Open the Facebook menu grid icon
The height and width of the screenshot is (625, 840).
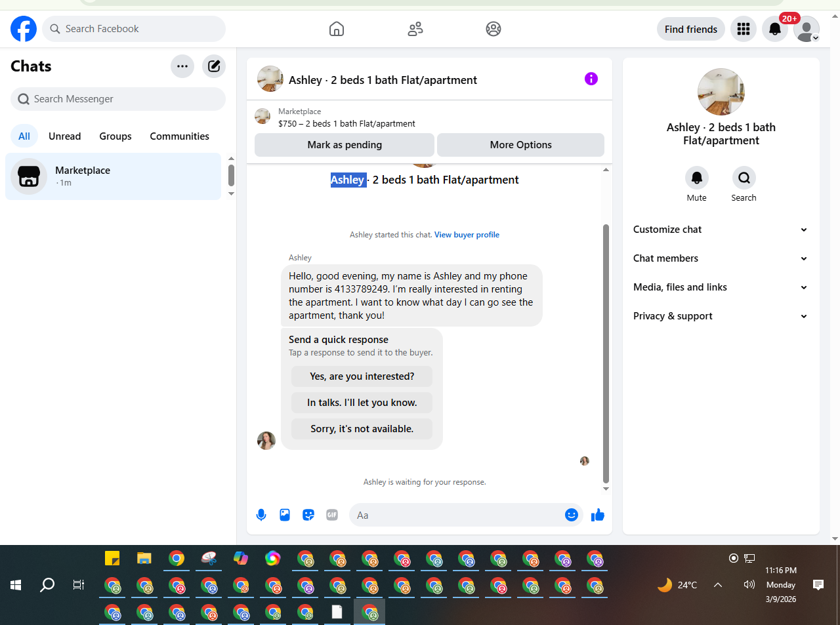click(744, 29)
